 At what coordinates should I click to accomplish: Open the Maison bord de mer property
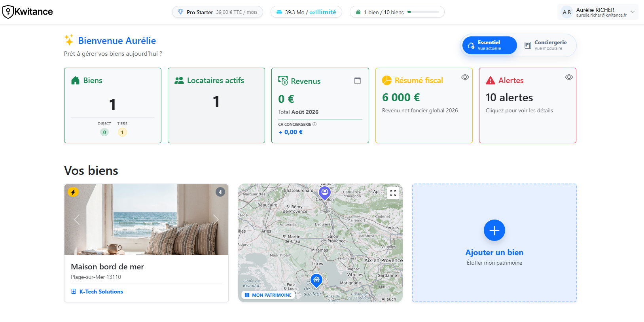tap(108, 267)
